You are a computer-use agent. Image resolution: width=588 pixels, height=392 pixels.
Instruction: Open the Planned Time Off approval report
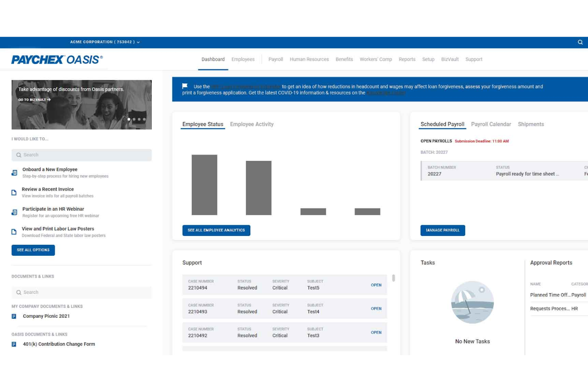pos(550,295)
